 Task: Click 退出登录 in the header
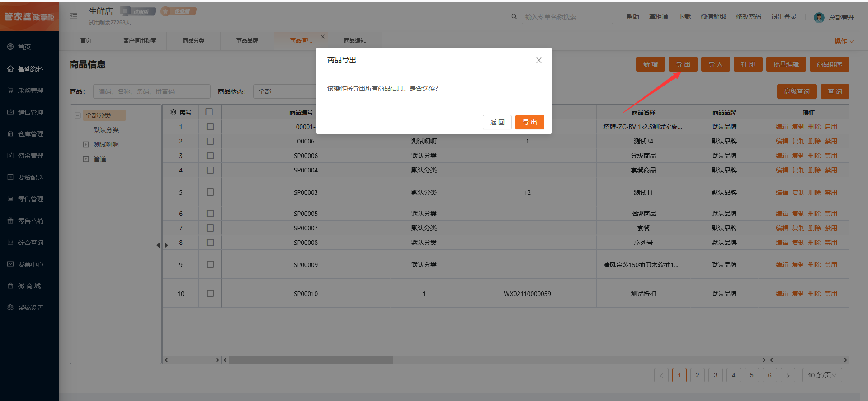tap(784, 17)
